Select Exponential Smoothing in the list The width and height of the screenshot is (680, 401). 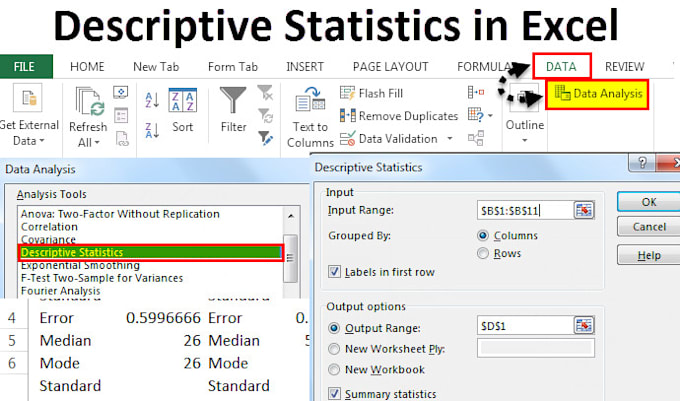point(80,265)
